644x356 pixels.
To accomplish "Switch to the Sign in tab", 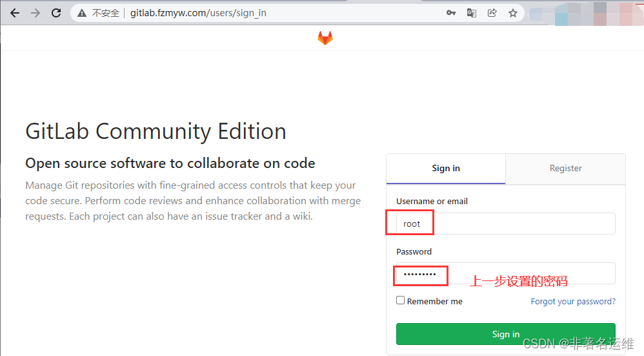I will pos(446,169).
